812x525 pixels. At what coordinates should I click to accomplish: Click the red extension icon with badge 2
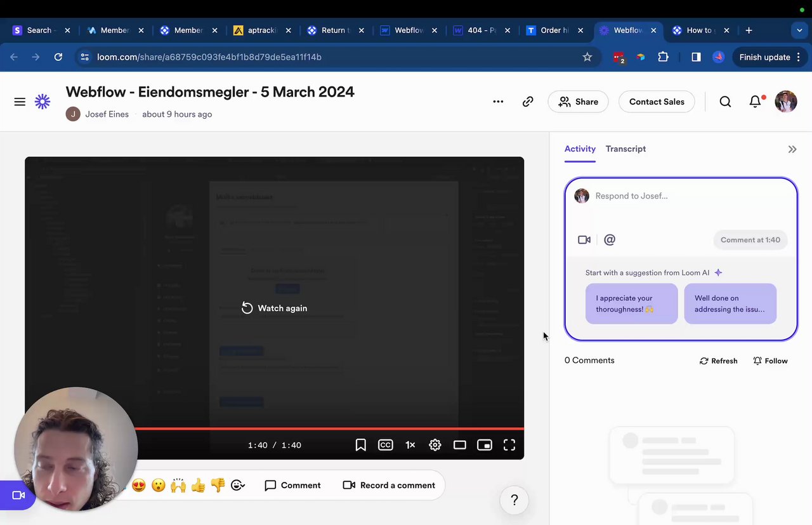click(619, 57)
